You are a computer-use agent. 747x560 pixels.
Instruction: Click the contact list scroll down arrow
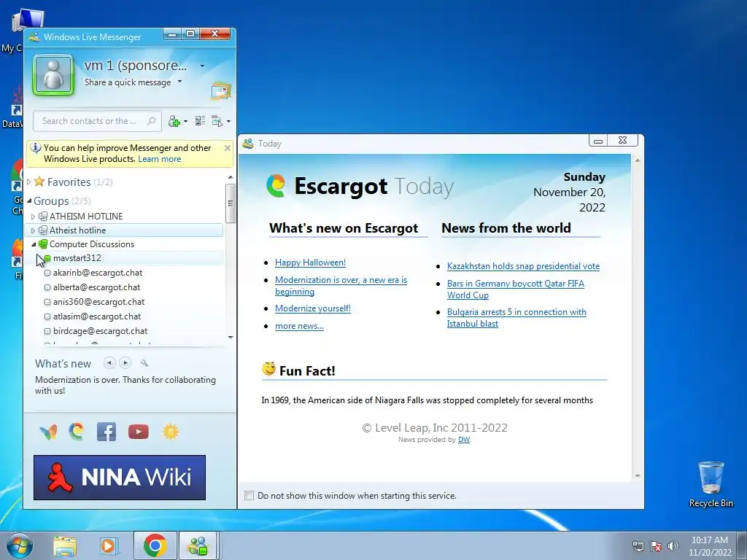231,338
